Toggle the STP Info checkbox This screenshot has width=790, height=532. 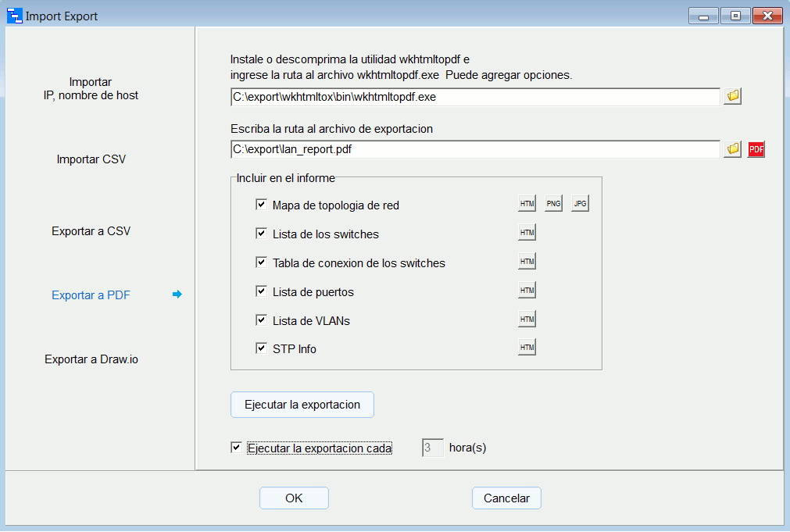[x=262, y=348]
